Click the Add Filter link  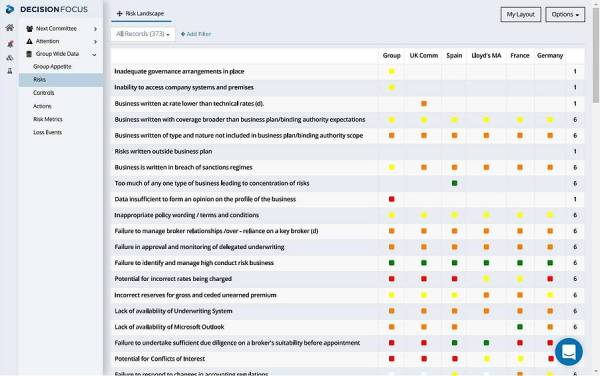coord(196,34)
